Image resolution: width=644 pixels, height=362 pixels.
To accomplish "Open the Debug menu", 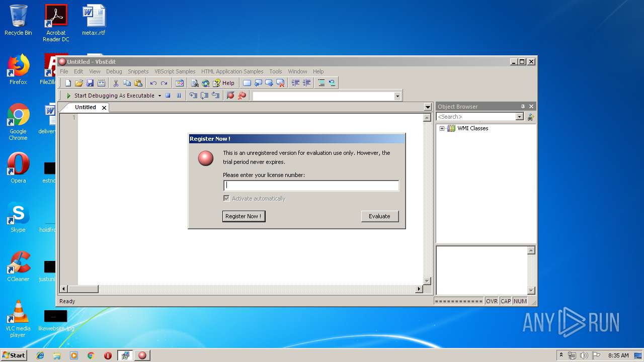I will (114, 71).
